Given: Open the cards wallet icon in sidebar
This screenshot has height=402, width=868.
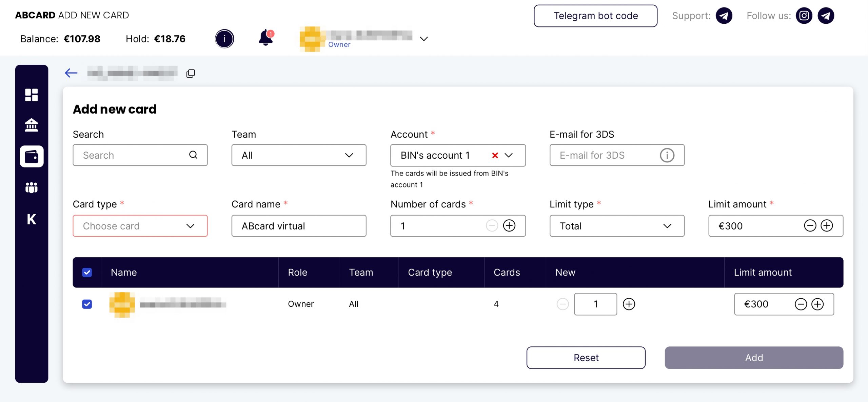Looking at the screenshot, I should point(32,156).
